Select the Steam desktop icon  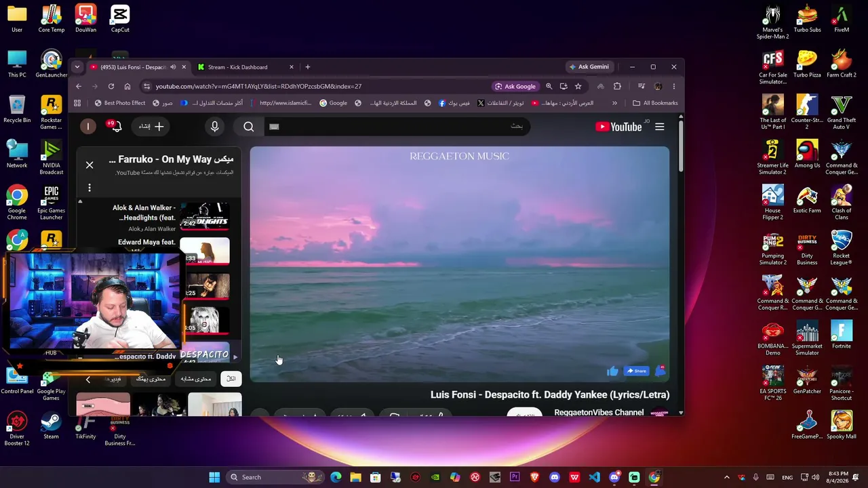51,426
